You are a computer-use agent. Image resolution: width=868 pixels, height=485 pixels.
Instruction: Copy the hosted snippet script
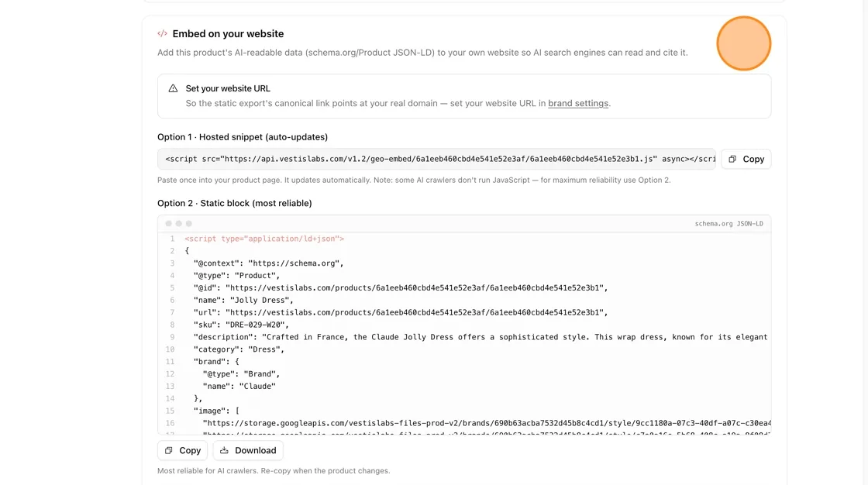click(x=746, y=159)
